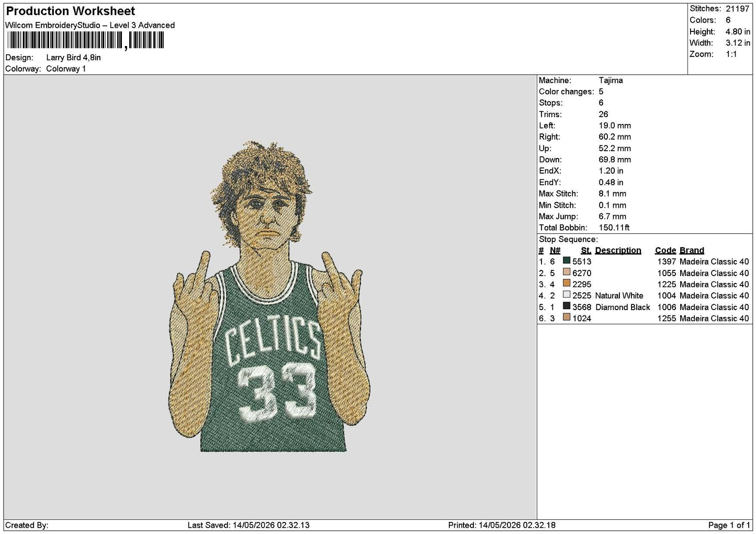The image size is (756, 534).
Task: Click the Width value '3.12 in'
Action: click(738, 43)
